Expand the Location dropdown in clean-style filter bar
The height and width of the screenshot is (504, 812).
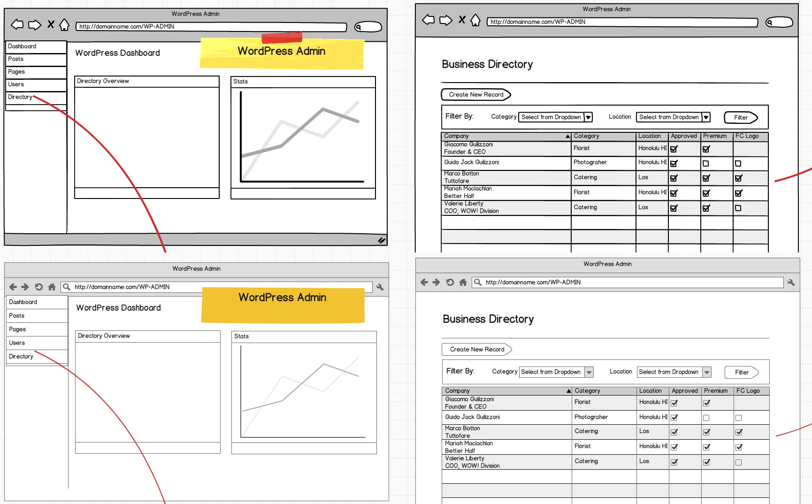(706, 372)
